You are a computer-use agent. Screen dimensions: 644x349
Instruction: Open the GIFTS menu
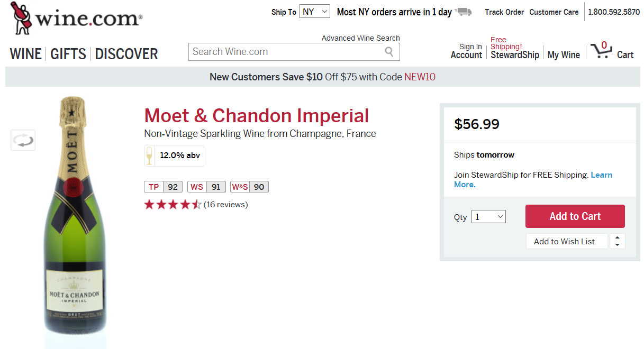click(68, 54)
